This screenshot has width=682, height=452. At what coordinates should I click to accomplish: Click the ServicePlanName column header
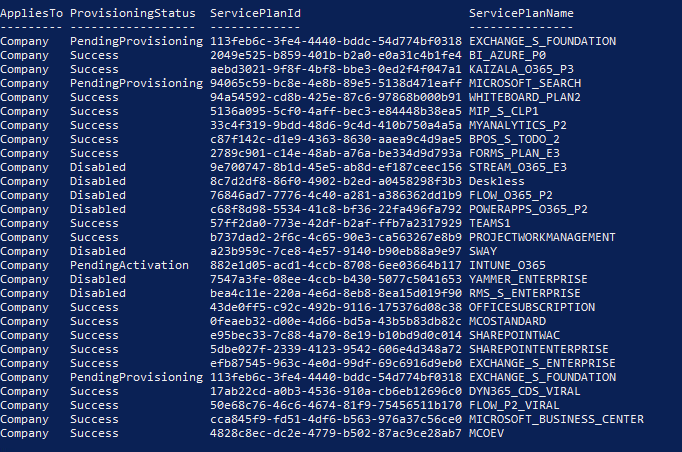[521, 13]
